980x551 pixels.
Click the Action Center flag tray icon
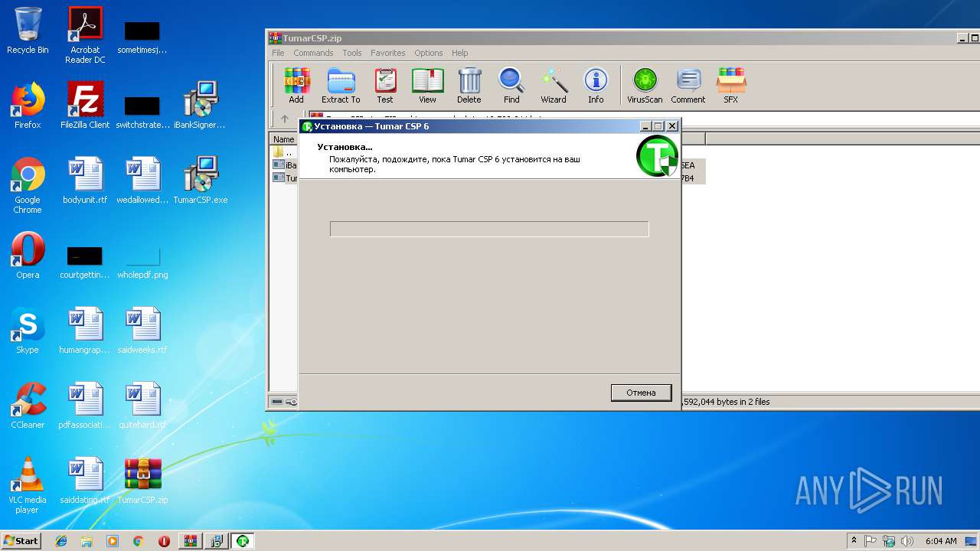point(871,541)
